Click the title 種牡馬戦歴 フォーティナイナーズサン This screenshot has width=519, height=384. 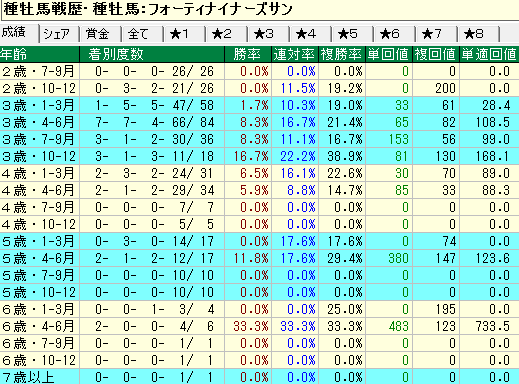click(x=148, y=9)
